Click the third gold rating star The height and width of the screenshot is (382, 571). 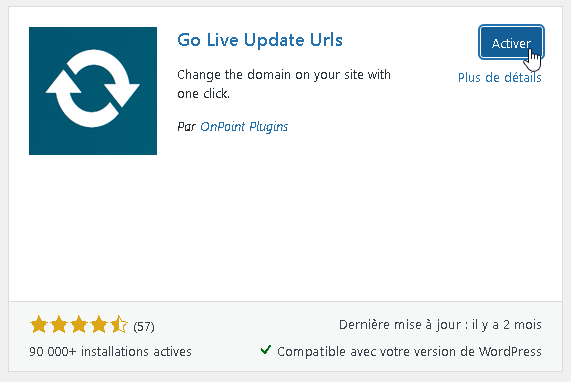click(x=79, y=324)
